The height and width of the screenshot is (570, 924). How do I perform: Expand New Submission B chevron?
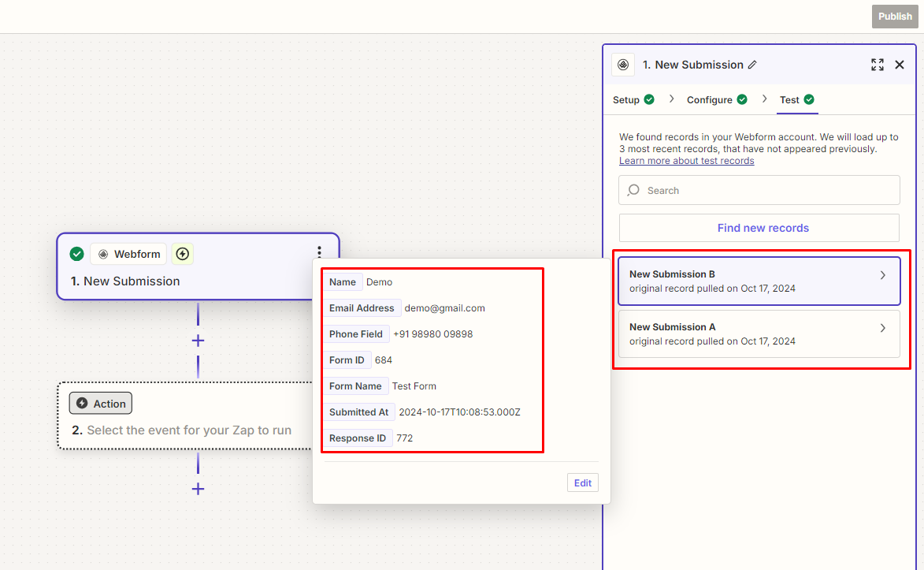point(883,275)
